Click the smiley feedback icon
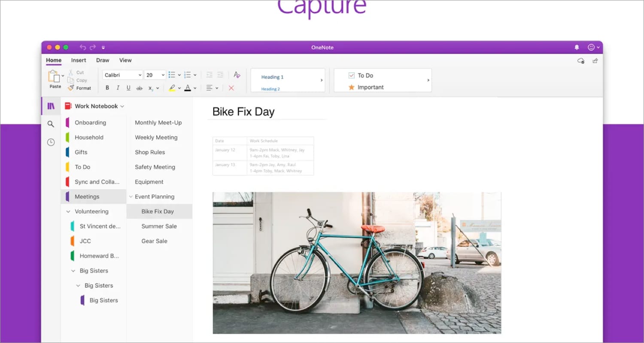This screenshot has width=644, height=343. pos(591,47)
